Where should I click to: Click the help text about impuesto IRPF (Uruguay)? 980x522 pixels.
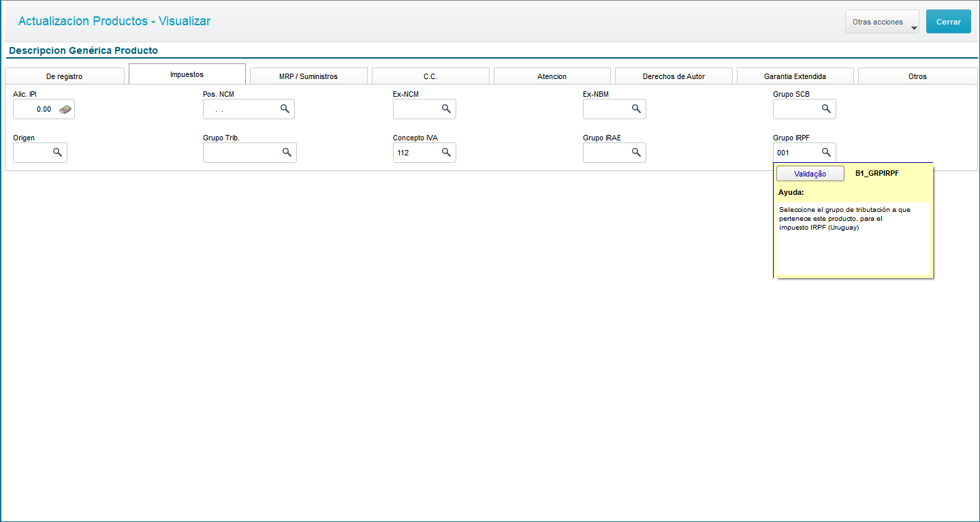pyautogui.click(x=844, y=219)
